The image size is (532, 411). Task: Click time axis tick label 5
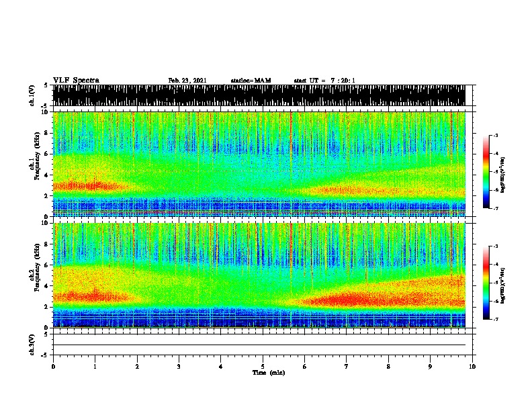click(x=263, y=367)
